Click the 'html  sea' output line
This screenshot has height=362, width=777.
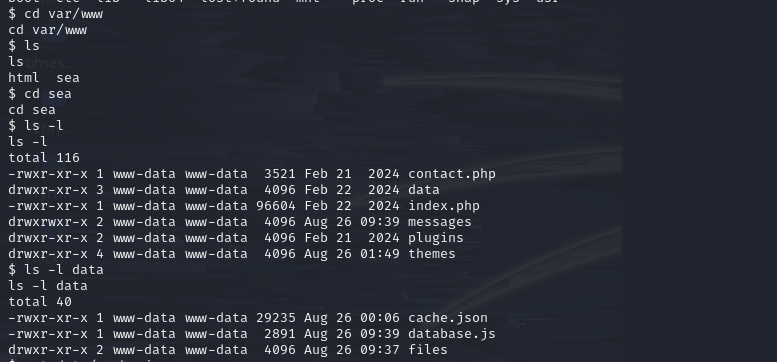[44, 78]
